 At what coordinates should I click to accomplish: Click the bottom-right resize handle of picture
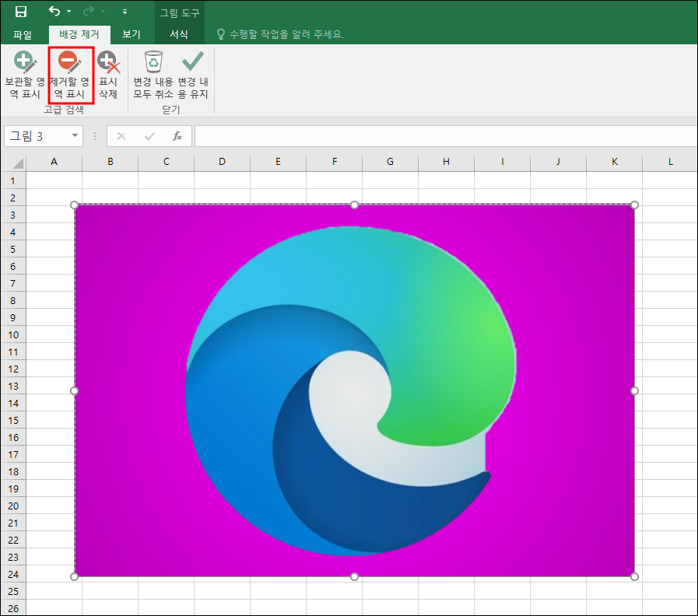click(635, 577)
